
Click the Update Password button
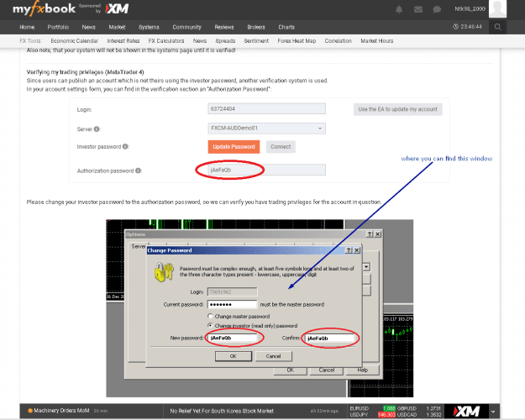234,147
